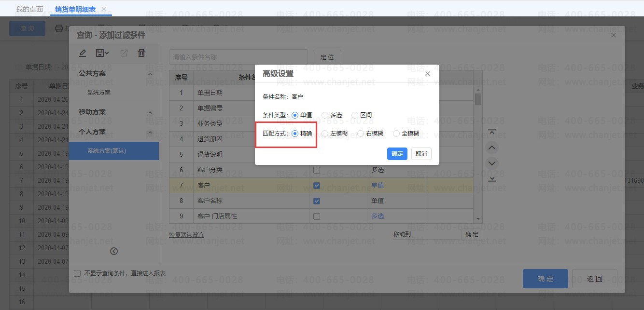The width and height of the screenshot is (644, 310).
Task: Select the edit condition pencil icon
Action: pos(83,53)
